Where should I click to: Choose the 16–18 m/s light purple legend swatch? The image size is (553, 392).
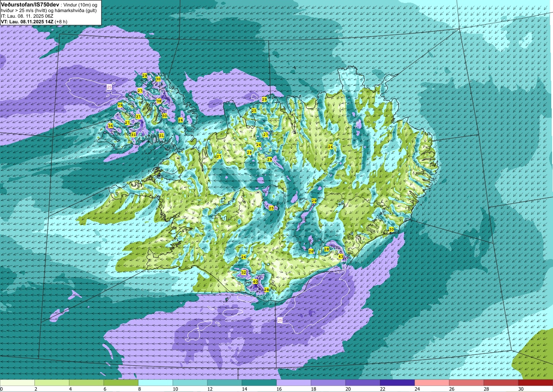[x=294, y=383]
